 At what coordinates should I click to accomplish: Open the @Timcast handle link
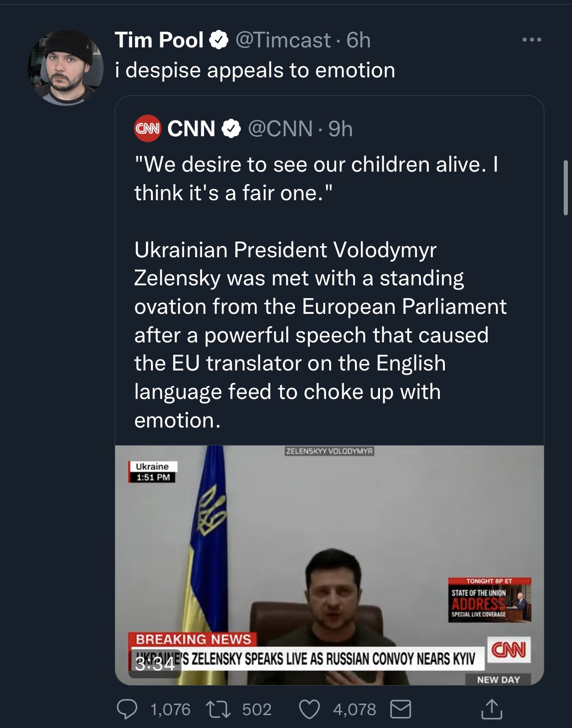[x=283, y=40]
